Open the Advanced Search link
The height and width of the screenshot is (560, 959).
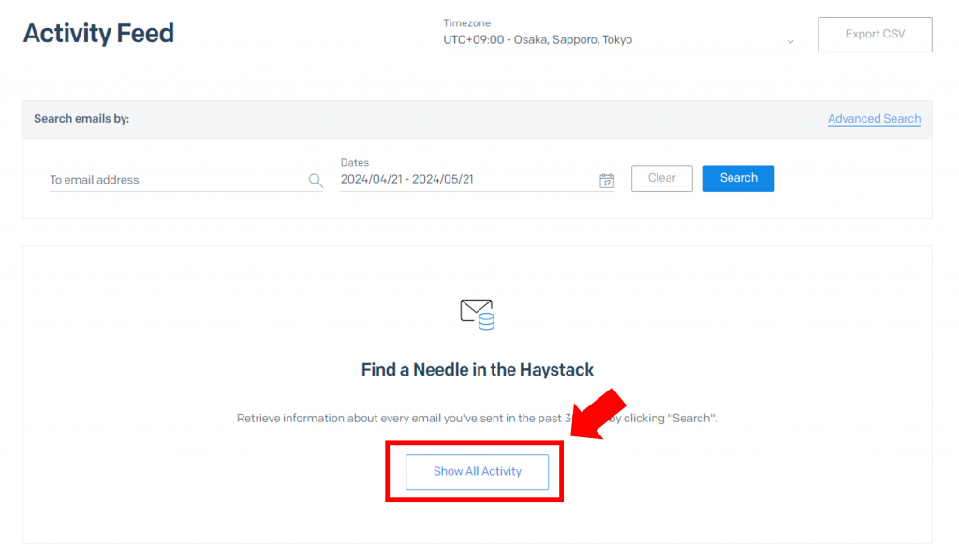(874, 119)
